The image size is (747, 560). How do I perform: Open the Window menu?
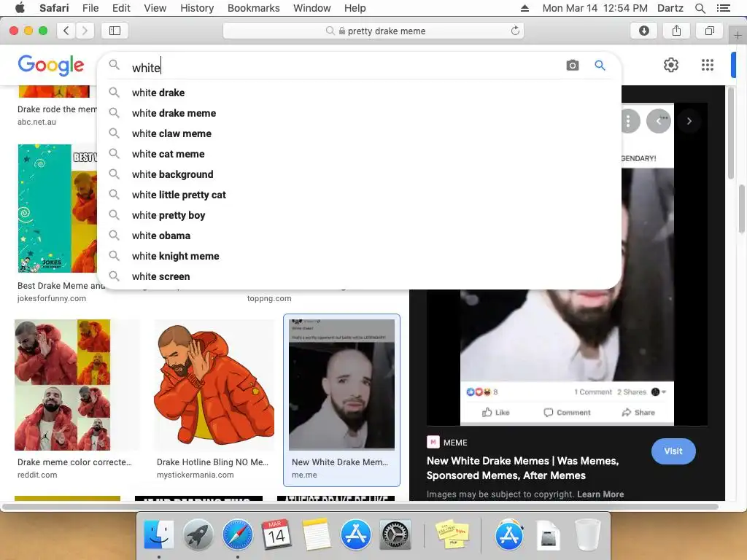[x=312, y=8]
